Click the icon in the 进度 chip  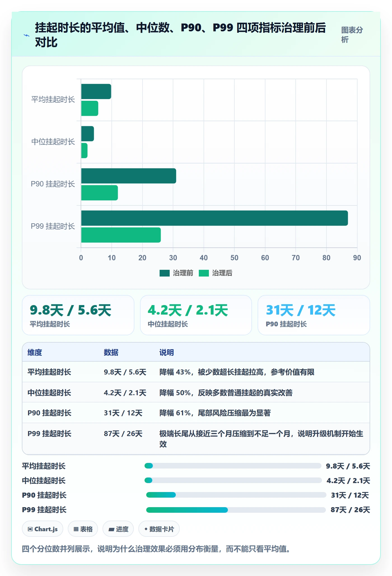coord(111,529)
